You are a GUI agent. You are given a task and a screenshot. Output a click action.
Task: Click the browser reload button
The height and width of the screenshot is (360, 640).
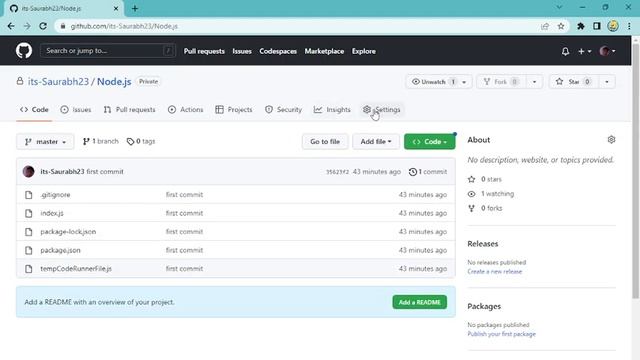43,26
